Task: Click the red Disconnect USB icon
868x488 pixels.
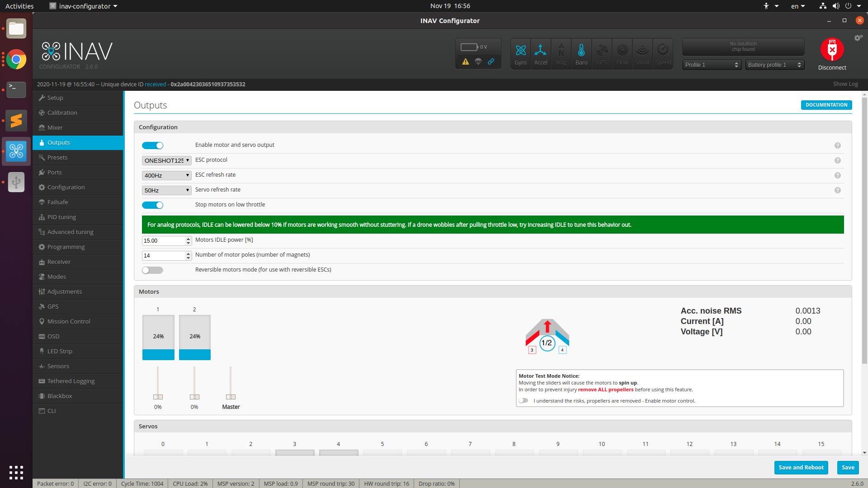Action: pyautogui.click(x=832, y=50)
